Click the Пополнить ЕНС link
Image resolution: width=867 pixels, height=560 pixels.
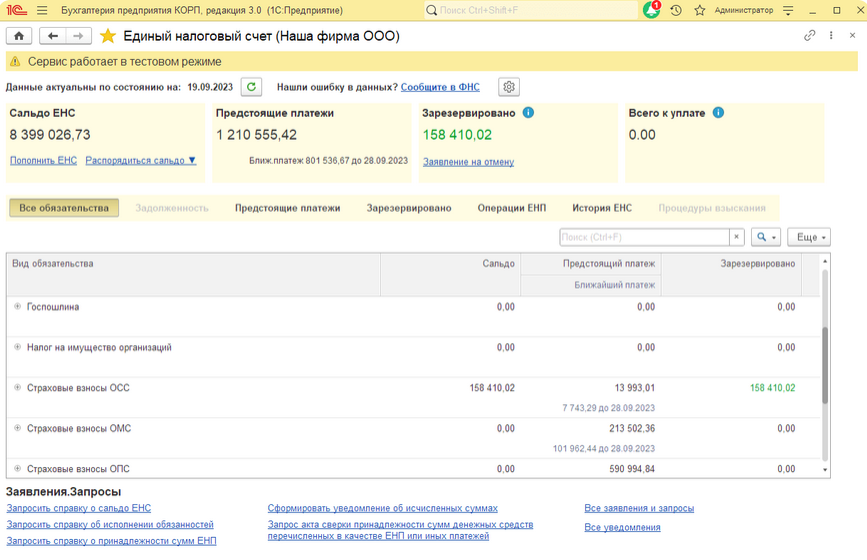pos(43,160)
